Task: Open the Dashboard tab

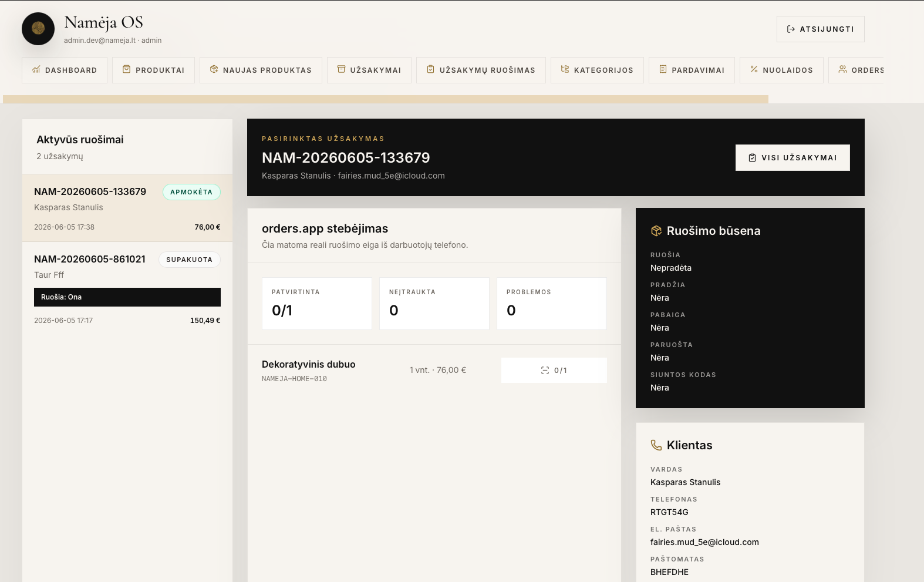Action: [x=65, y=70]
